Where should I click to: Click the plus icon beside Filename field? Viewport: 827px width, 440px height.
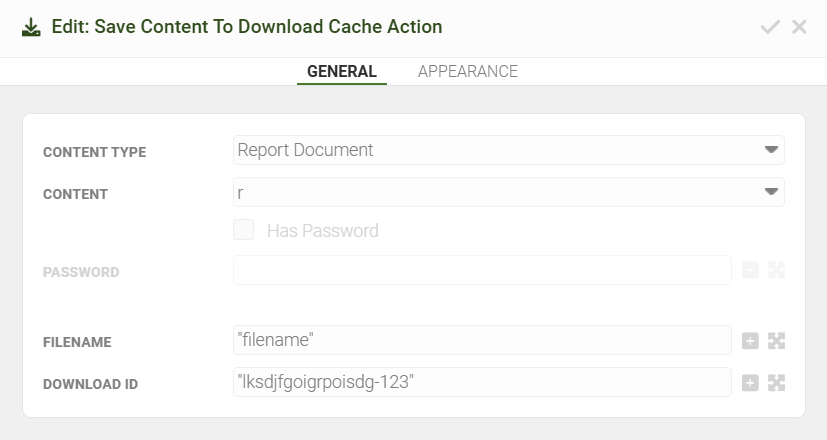pyautogui.click(x=750, y=341)
